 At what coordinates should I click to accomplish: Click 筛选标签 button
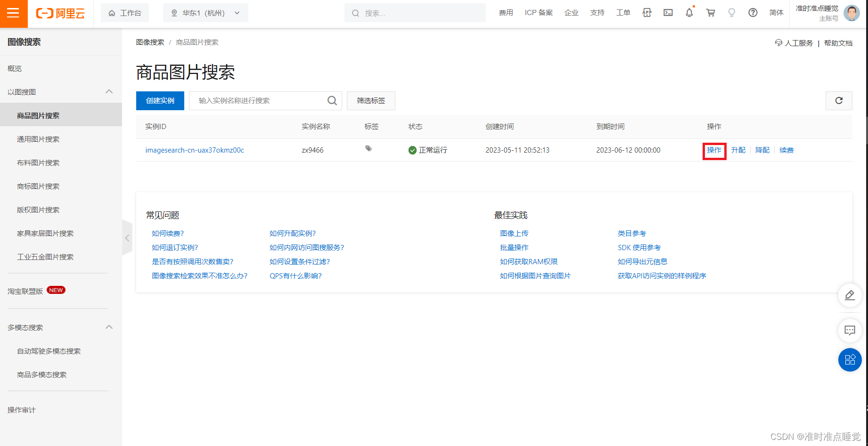[371, 100]
